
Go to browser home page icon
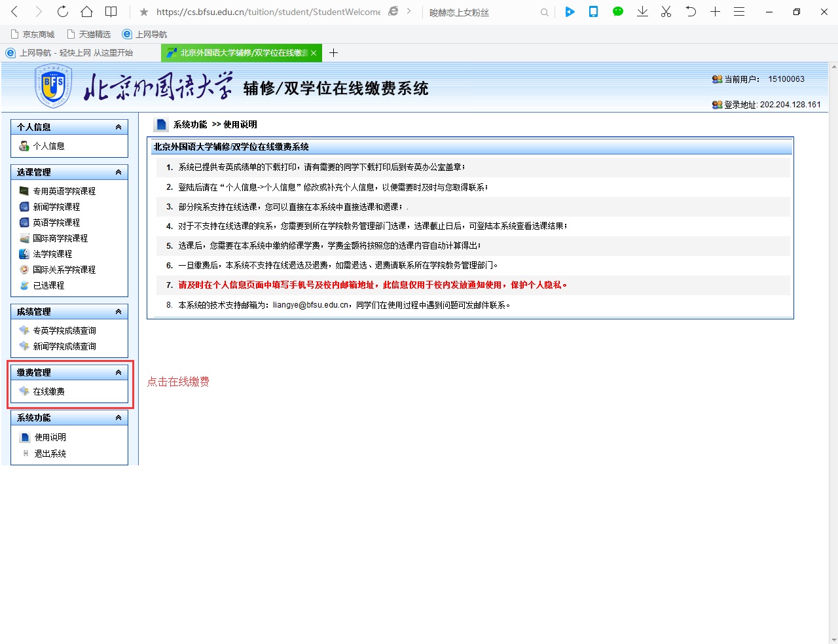click(x=86, y=12)
